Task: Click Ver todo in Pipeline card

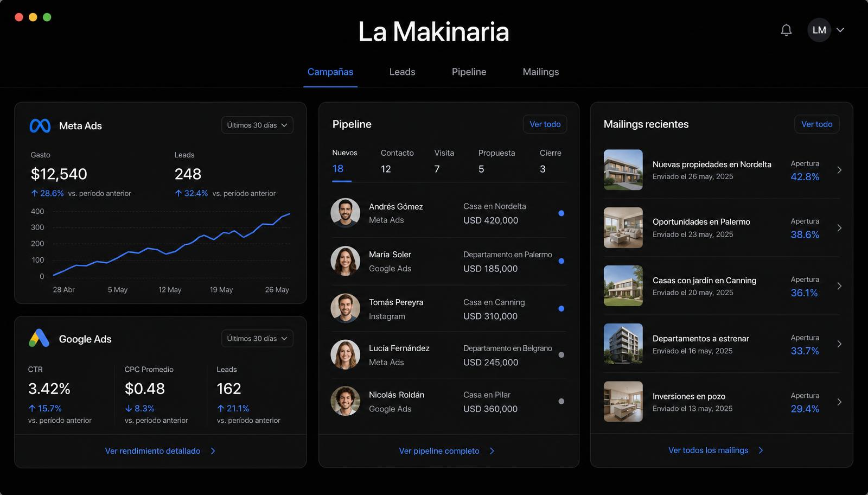Action: 545,124
